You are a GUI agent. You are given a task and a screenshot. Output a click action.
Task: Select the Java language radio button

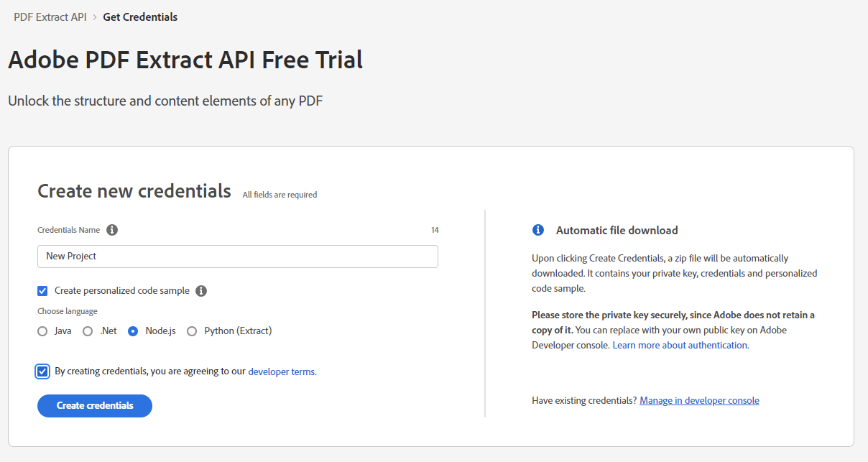click(42, 331)
